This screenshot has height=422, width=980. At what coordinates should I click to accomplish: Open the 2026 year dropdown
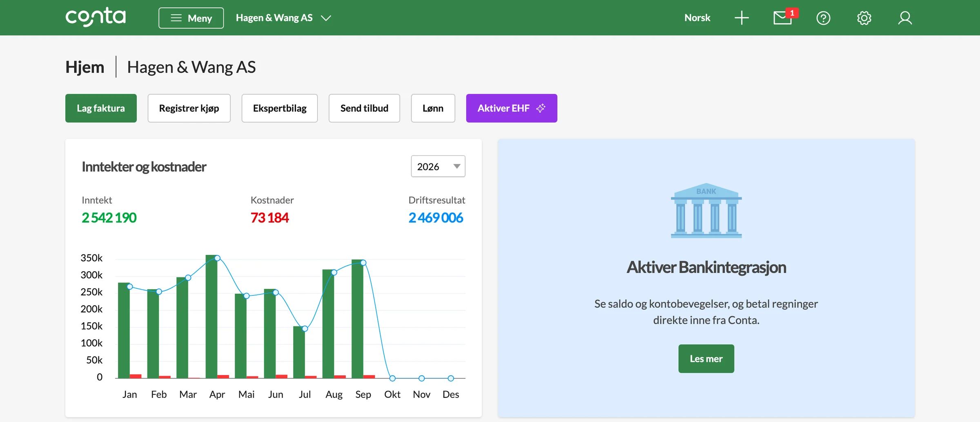click(438, 166)
